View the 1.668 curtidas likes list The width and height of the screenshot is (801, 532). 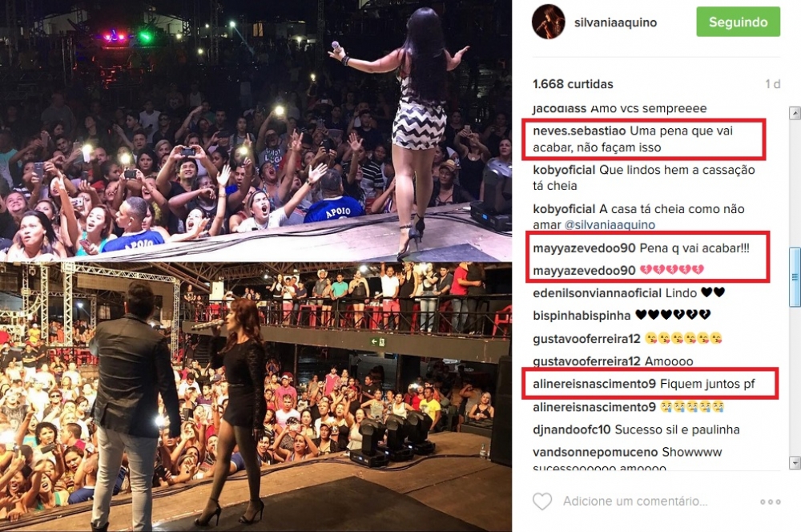point(573,84)
